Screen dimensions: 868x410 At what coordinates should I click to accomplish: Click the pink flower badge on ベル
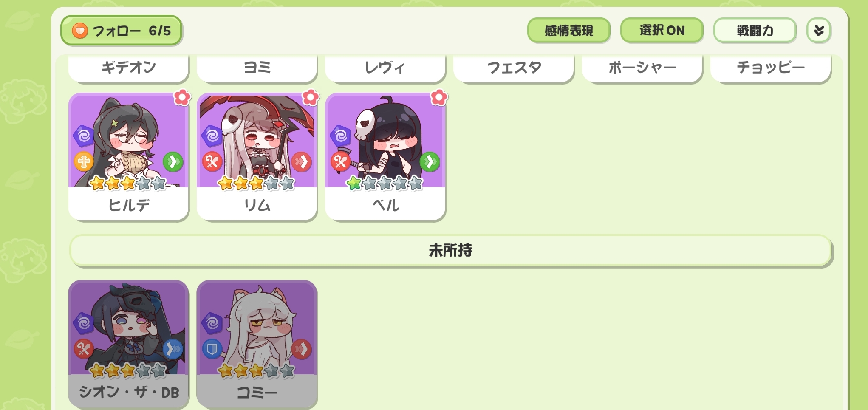[439, 97]
